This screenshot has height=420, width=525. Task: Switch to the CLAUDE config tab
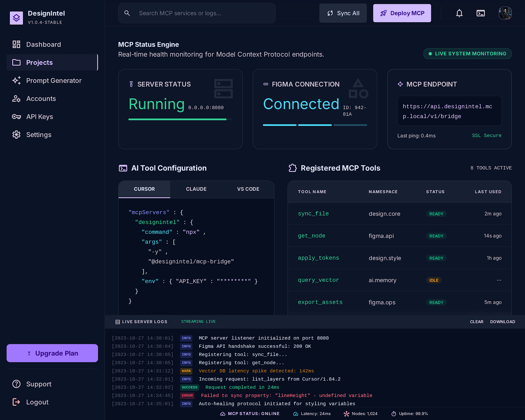coord(196,189)
